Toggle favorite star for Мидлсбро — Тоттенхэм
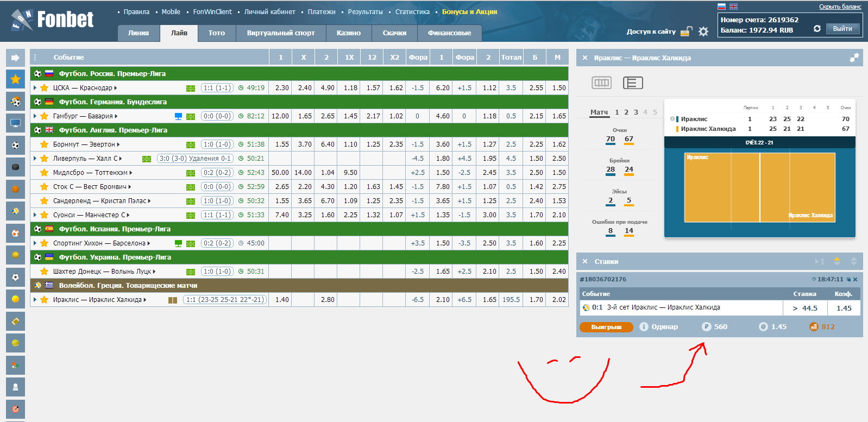The height and width of the screenshot is (422, 868). (x=45, y=173)
